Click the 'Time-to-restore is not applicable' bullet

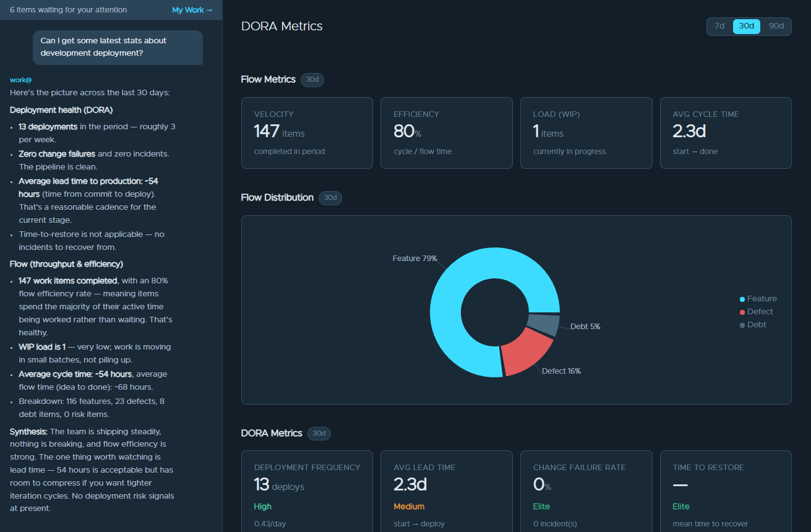click(x=90, y=241)
